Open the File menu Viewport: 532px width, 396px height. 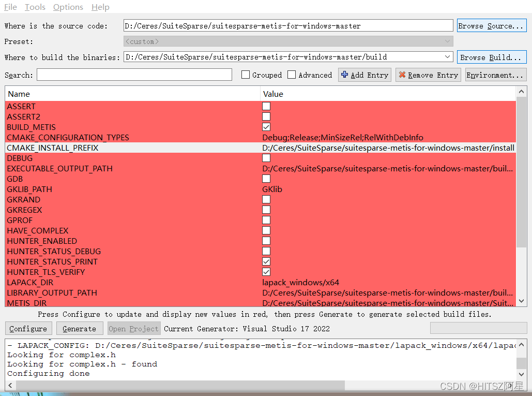point(10,7)
